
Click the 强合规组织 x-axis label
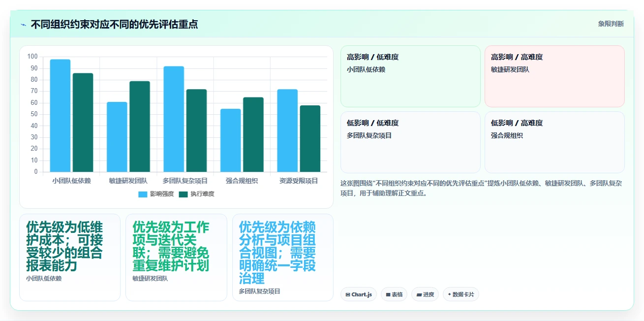[x=242, y=181]
